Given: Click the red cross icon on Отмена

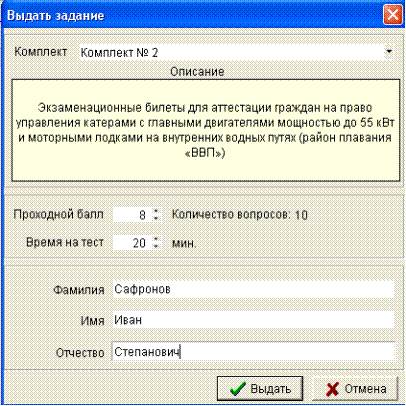Looking at the screenshot, I should pos(332,389).
